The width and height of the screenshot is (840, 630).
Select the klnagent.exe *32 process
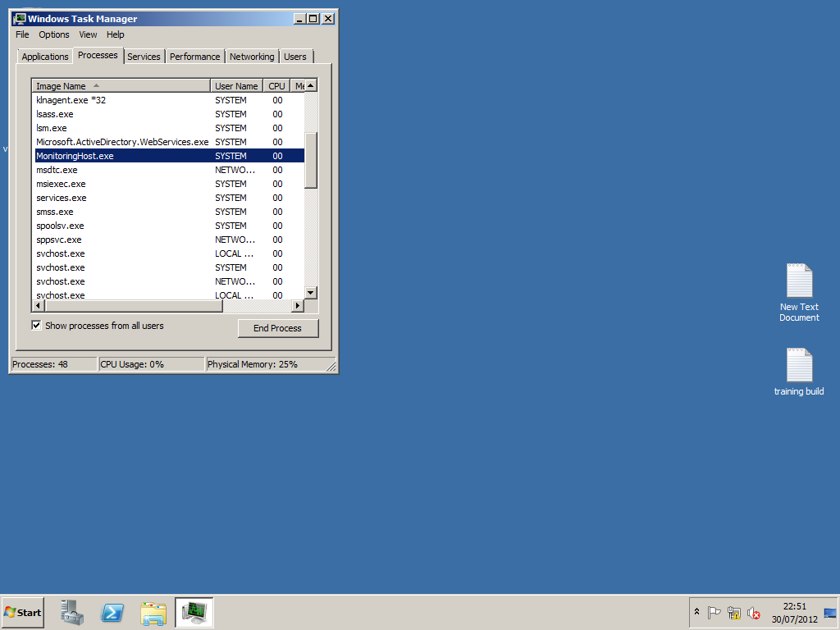coord(168,100)
